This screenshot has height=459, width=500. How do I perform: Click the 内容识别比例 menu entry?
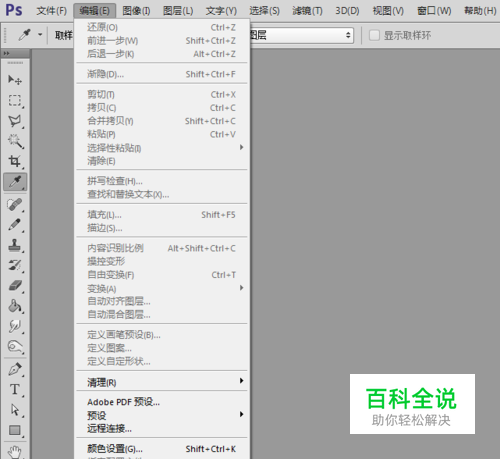point(162,248)
